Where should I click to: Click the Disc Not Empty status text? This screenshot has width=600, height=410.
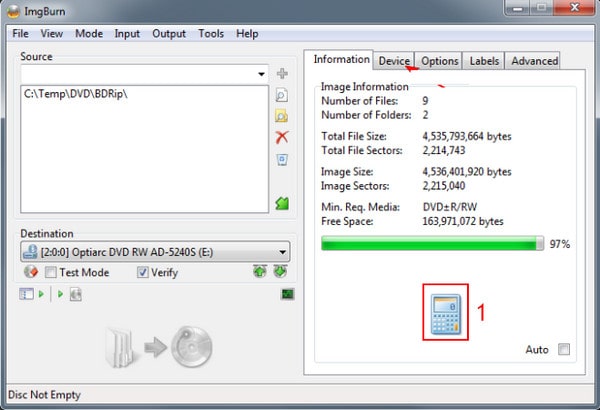pos(44,395)
